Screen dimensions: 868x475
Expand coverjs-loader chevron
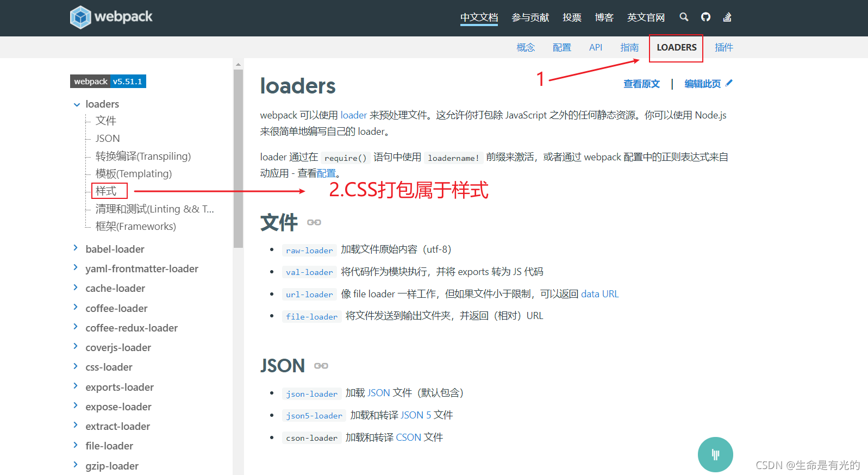point(76,347)
